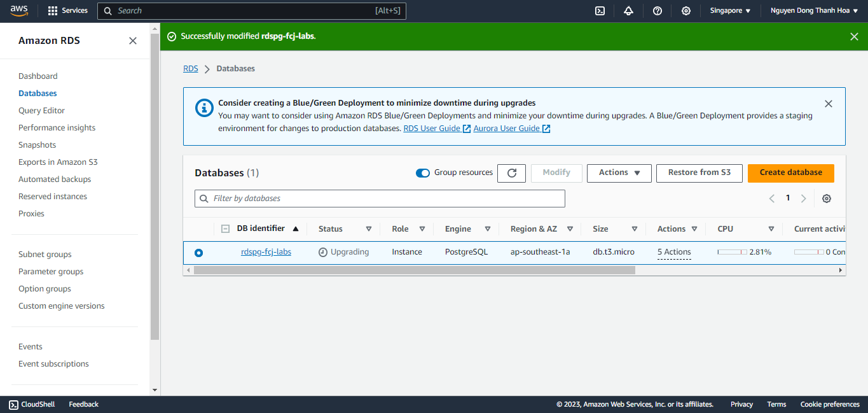Click the table horizontal scrollbar thumb

414,270
